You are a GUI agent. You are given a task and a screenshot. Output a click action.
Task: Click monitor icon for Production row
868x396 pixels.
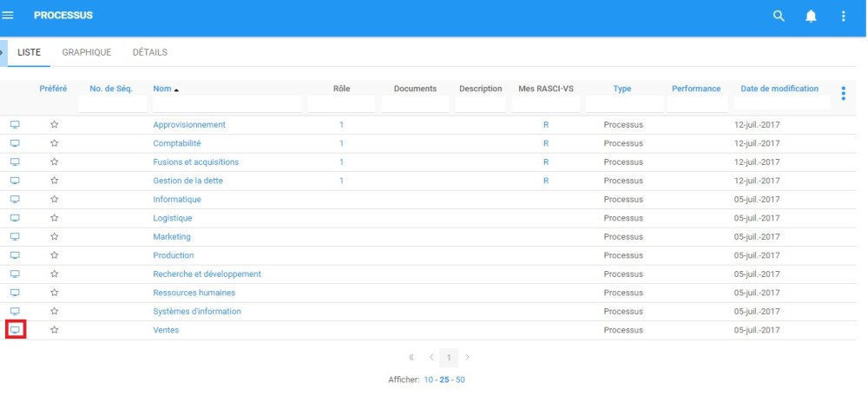point(15,255)
